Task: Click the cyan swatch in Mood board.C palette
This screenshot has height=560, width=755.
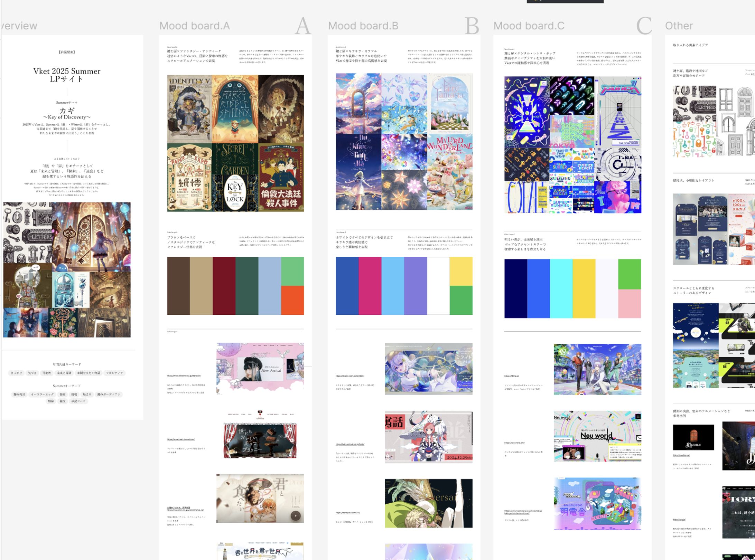Action: [561, 288]
